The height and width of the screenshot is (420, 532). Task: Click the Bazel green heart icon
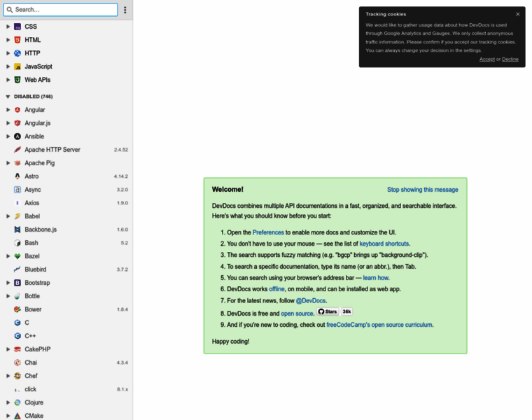pos(17,256)
